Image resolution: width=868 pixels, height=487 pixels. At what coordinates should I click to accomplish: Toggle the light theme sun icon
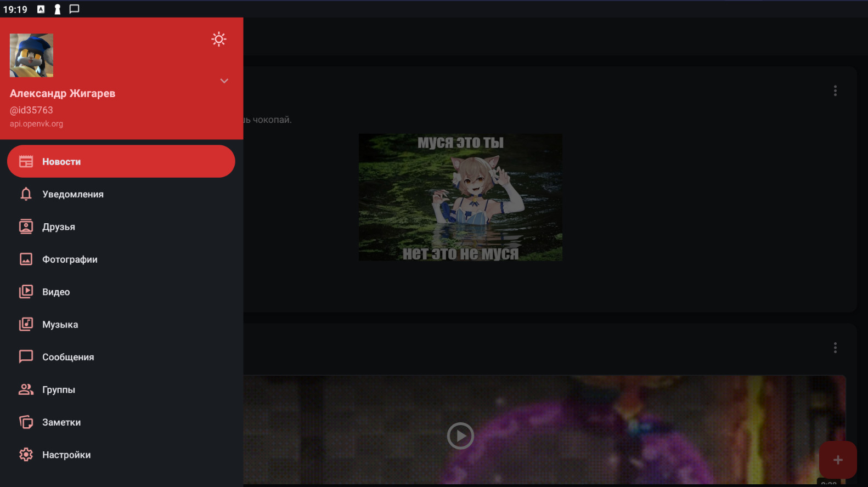[219, 39]
